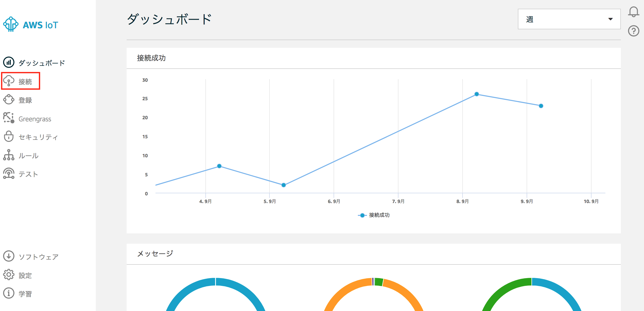This screenshot has height=311, width=644.
Task: Click the 接続成功 panel heading
Action: click(x=151, y=58)
